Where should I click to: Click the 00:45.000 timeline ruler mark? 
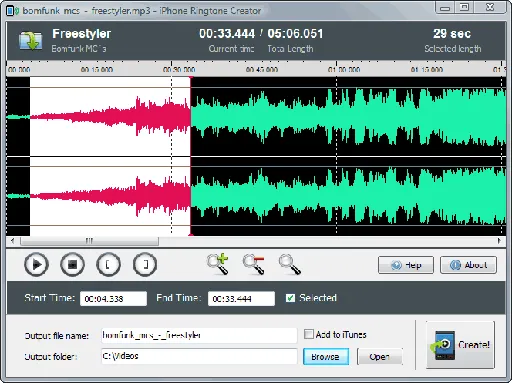262,69
